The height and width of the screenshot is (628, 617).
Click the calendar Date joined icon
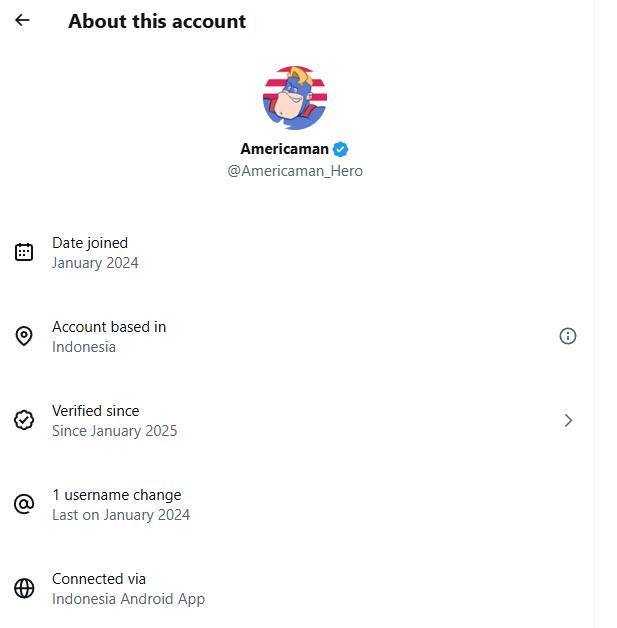pos(24,252)
